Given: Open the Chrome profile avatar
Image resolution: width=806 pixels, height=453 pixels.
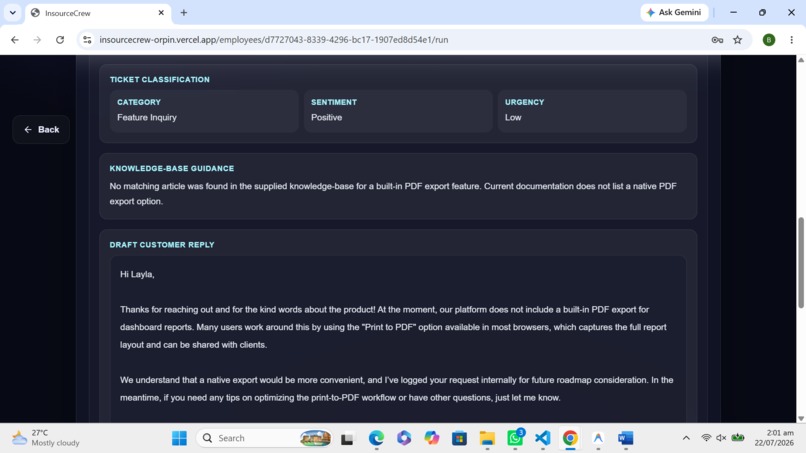Looking at the screenshot, I should point(768,40).
